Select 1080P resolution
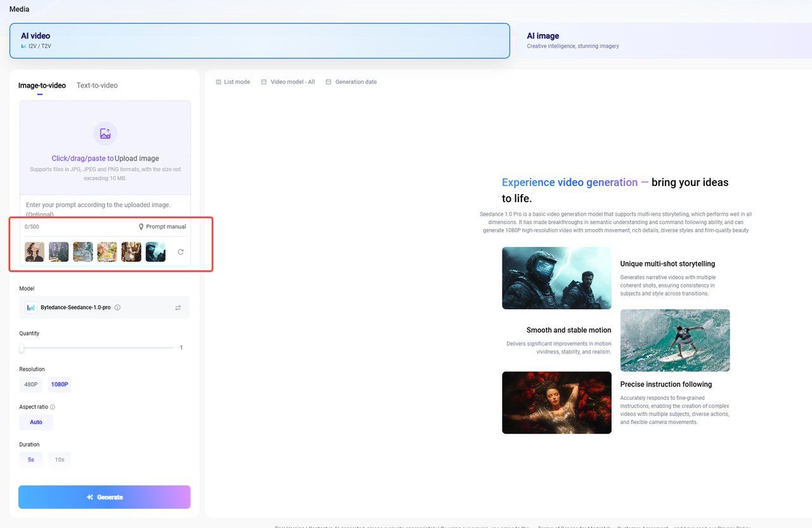This screenshot has height=528, width=812. tap(60, 385)
